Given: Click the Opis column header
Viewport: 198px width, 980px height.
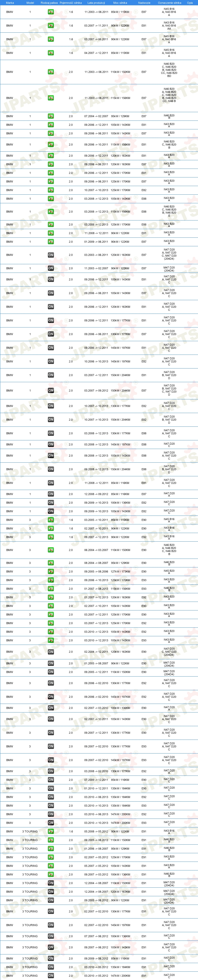Looking at the screenshot, I should click(190, 3).
